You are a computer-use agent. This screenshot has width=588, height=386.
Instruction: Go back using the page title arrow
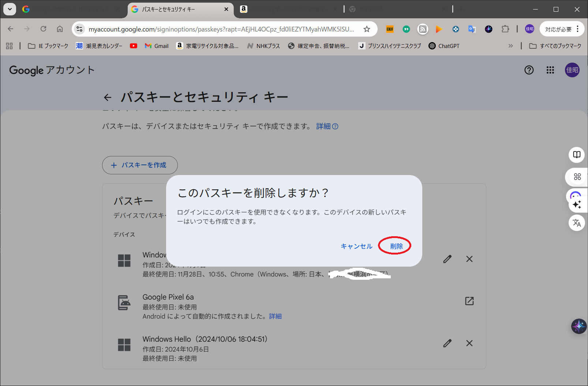[x=108, y=97]
